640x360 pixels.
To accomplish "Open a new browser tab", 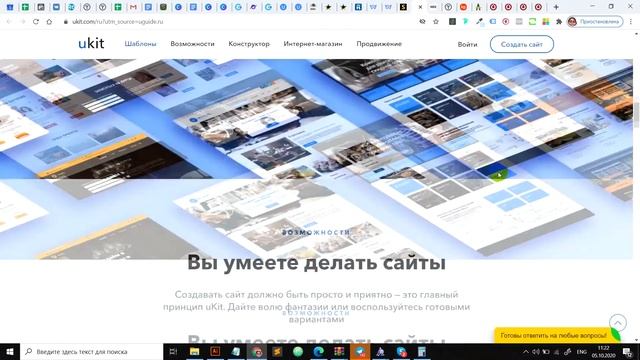I will 556,7.
